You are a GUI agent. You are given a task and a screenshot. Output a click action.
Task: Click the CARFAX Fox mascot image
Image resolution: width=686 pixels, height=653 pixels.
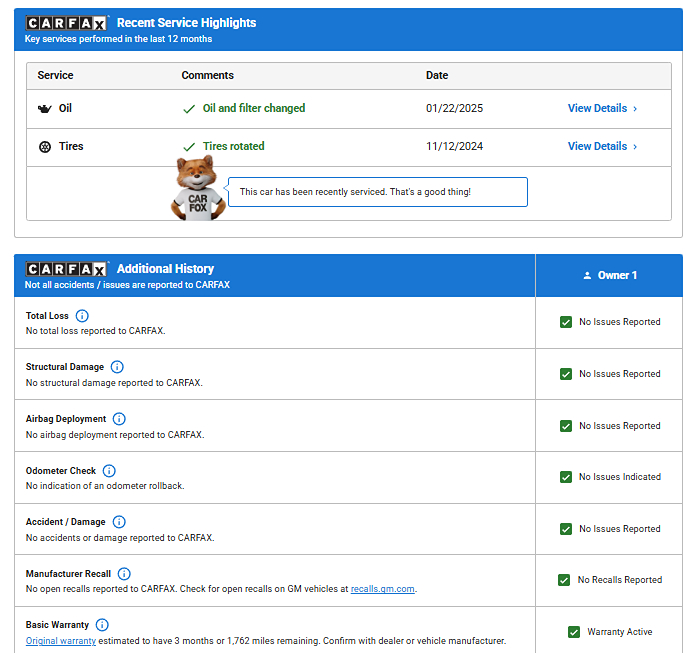click(x=196, y=188)
